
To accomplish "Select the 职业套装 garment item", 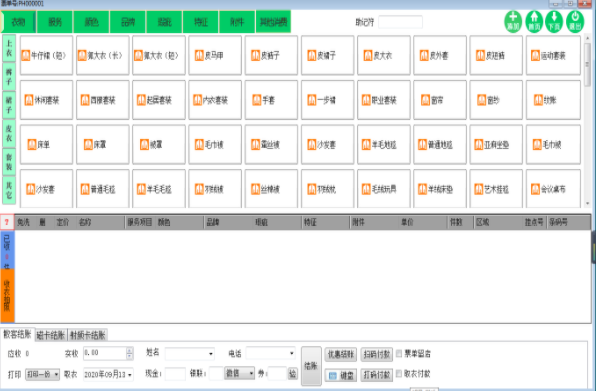I will tap(384, 100).
